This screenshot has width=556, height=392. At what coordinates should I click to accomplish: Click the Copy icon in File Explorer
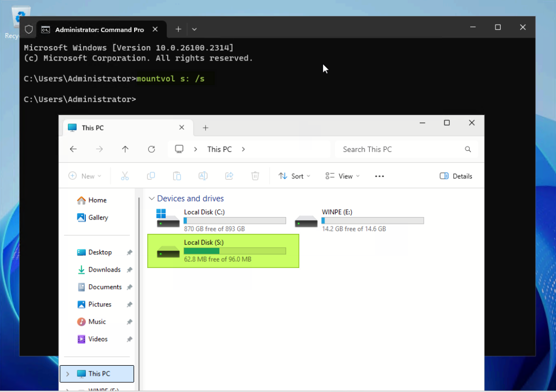[x=151, y=176]
